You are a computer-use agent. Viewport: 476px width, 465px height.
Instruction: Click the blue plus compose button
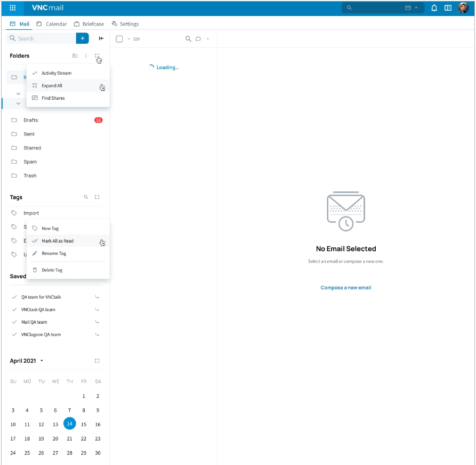tap(82, 38)
